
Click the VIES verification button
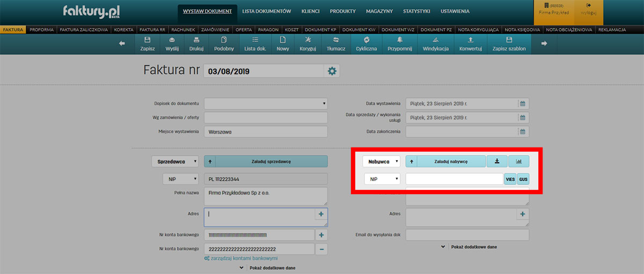click(x=510, y=179)
